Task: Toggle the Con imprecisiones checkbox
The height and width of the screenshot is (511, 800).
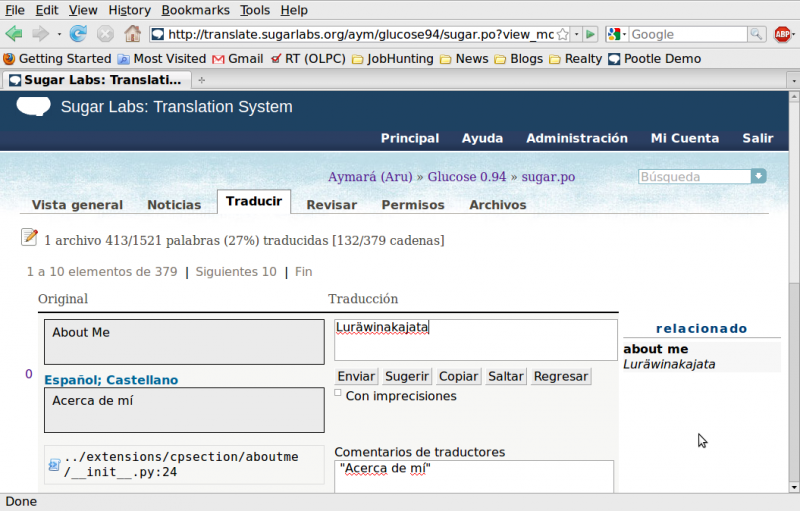Action: click(338, 393)
